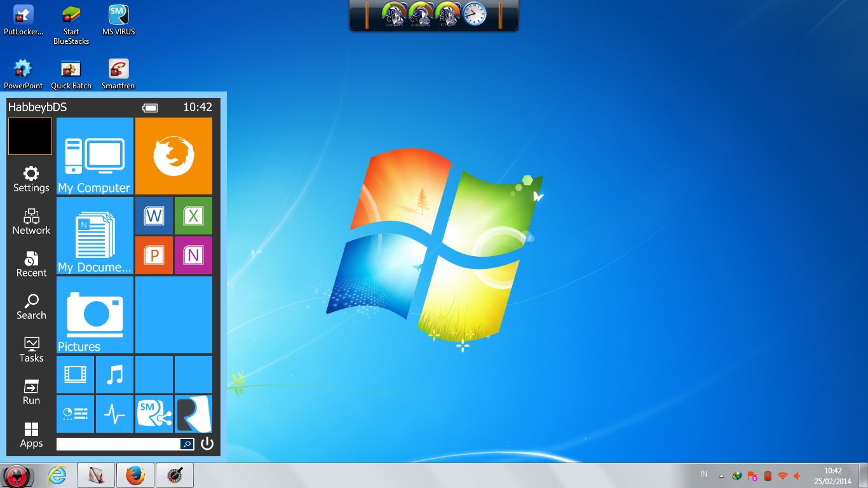Open the R logo tile
The width and height of the screenshot is (868, 488).
click(193, 414)
